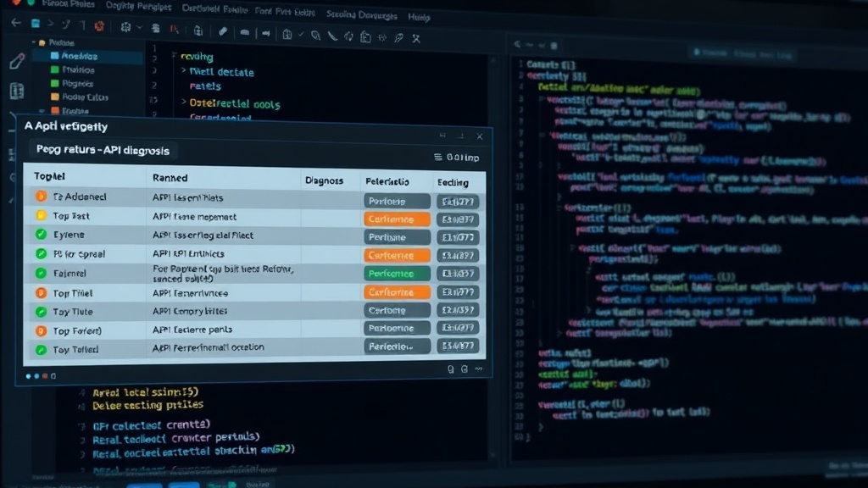Select the orange pagination dot in the dialog
The width and height of the screenshot is (868, 488).
point(45,376)
